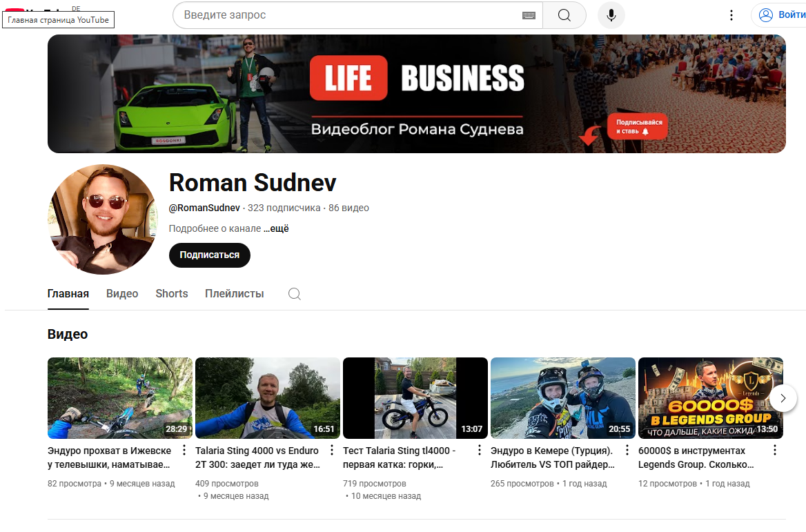Image resolution: width=806 pixels, height=532 pixels.
Task: Click 82 просмотра view count text
Action: 75,484
